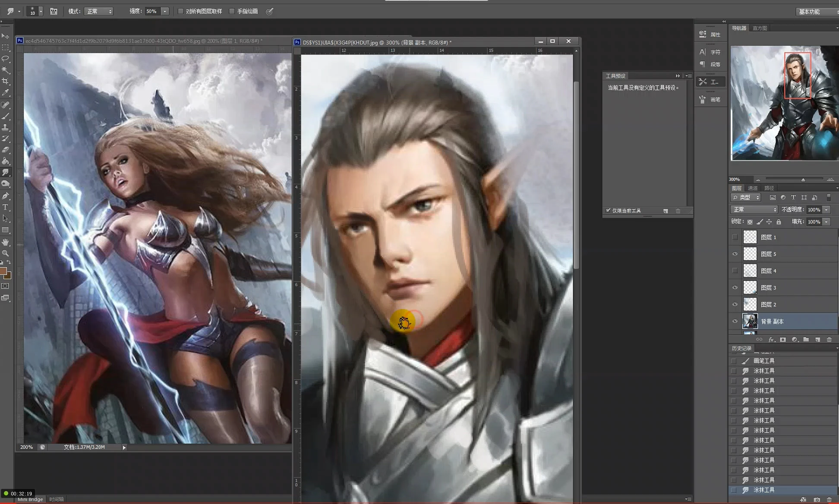Screen dimensions: 839x504
Task: Open 时间轴 timeline tab
Action: coord(56,499)
